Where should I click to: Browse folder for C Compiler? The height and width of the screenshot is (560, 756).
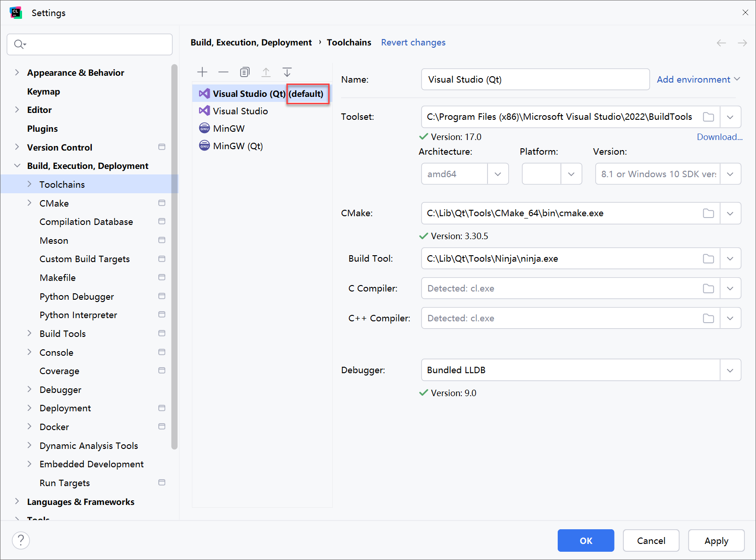(708, 289)
